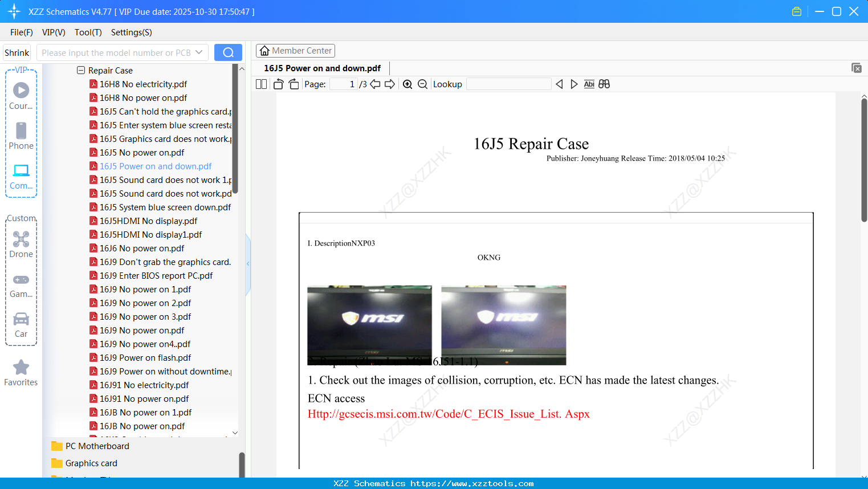Open the PC Motherboard folder

coord(90,446)
